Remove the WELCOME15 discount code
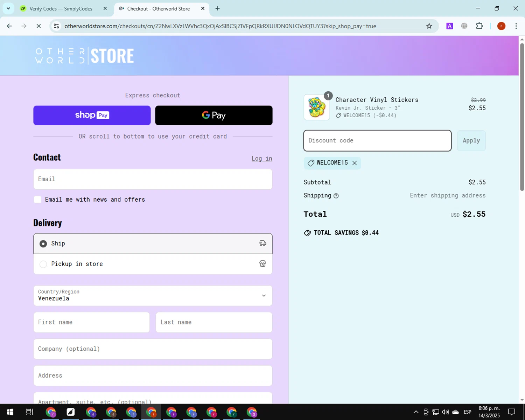The image size is (525, 420). pyautogui.click(x=355, y=163)
